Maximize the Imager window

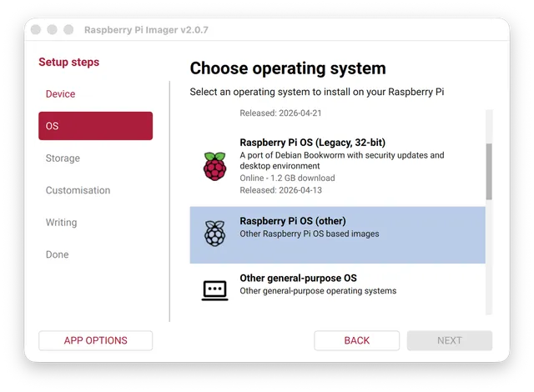click(68, 29)
